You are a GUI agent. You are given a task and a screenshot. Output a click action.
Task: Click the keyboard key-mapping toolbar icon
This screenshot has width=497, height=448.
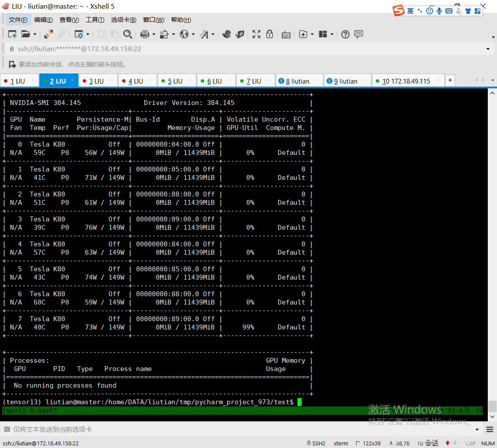point(286,34)
